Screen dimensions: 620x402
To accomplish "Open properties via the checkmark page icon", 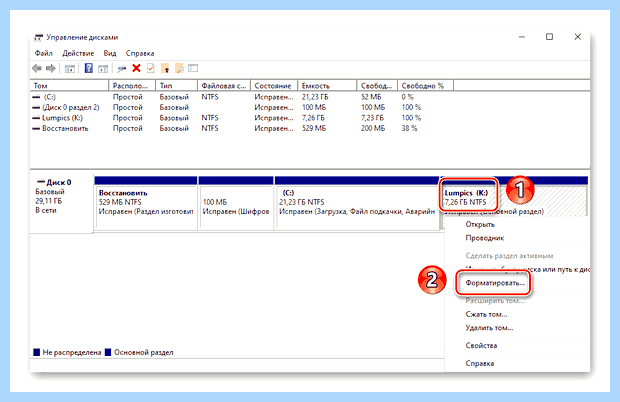I will click(151, 68).
